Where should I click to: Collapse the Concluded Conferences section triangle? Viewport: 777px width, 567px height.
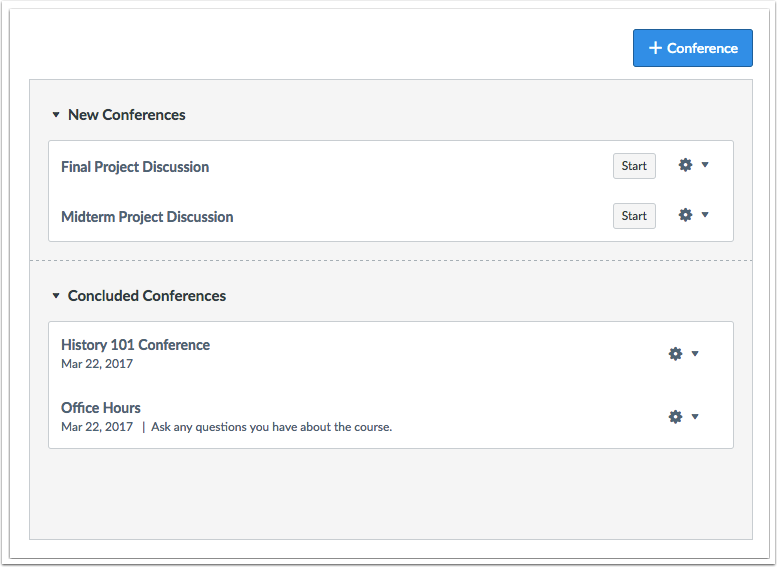56,296
